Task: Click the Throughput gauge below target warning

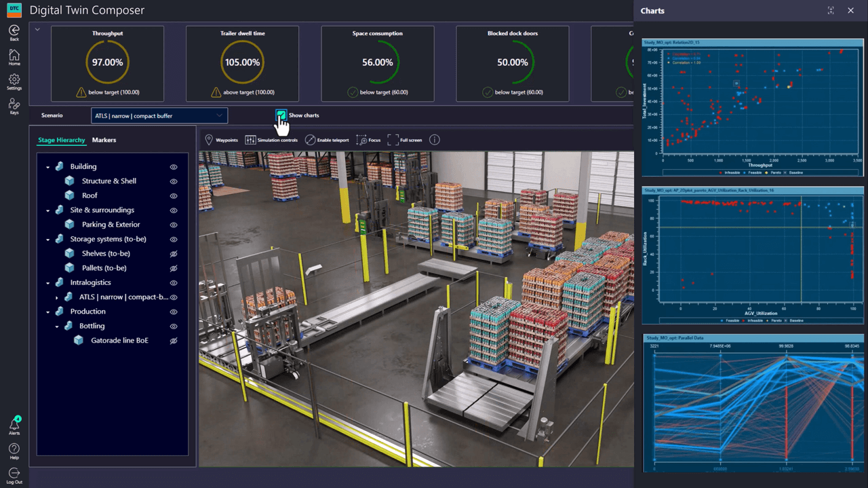Action: 106,92
